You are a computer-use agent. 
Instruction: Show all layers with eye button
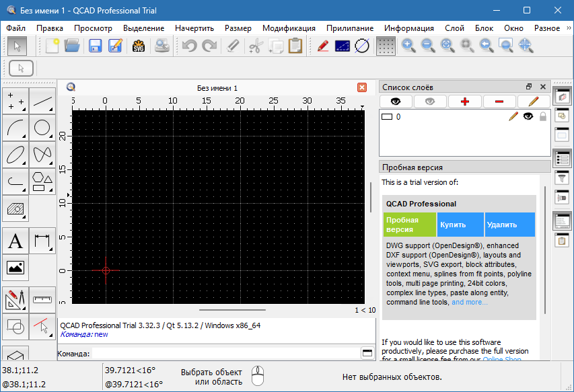point(396,102)
